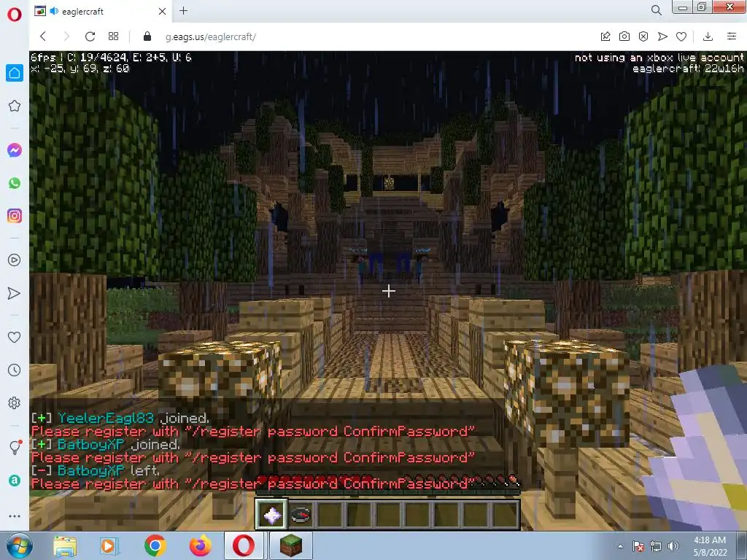
Task: Send page to My Flow from toolbar
Action: point(662,36)
